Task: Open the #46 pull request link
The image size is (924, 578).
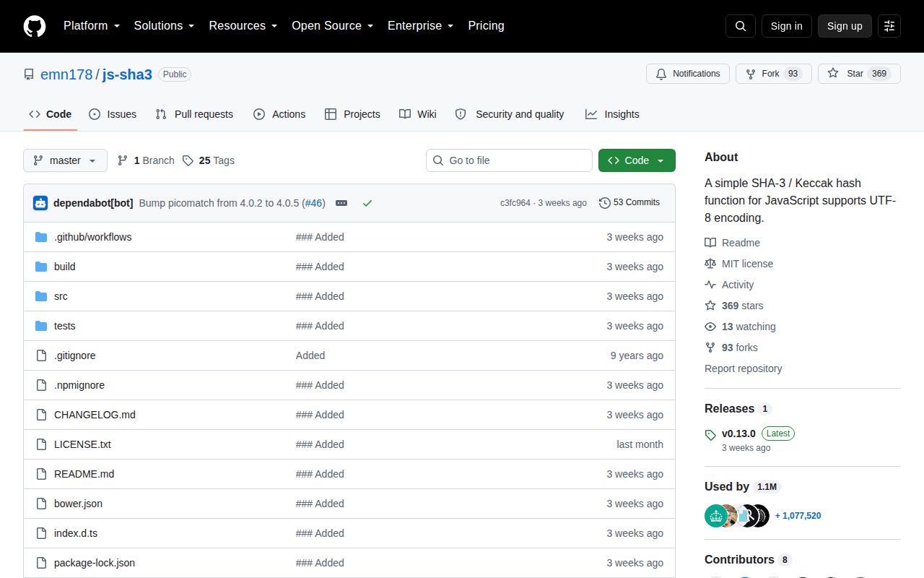Action: pos(313,203)
